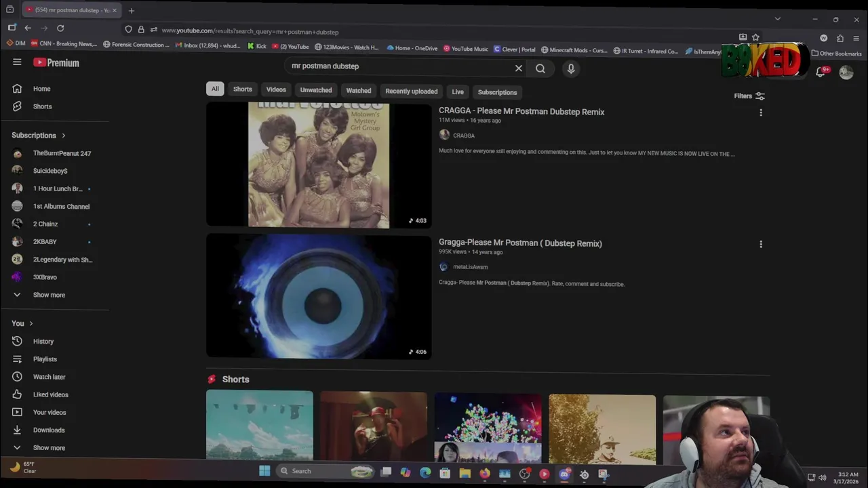The image size is (868, 488).
Task: Open 1st Albums Channel subscription
Action: pyautogui.click(x=52, y=206)
